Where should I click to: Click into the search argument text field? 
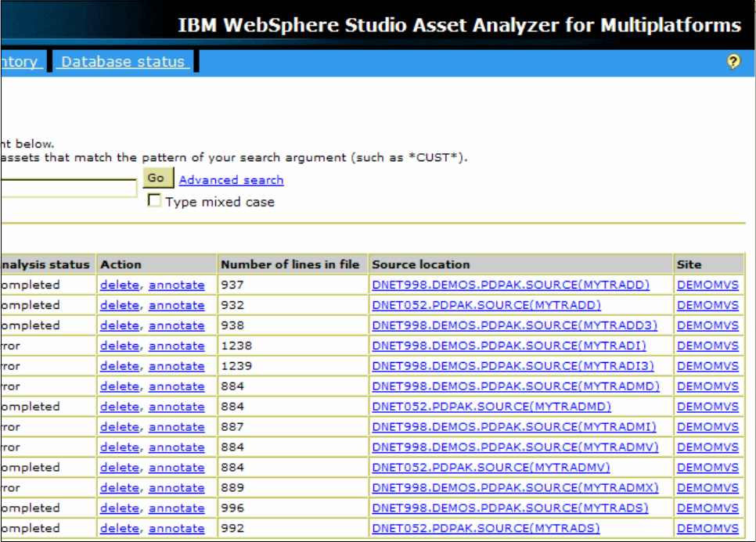pyautogui.click(x=68, y=188)
